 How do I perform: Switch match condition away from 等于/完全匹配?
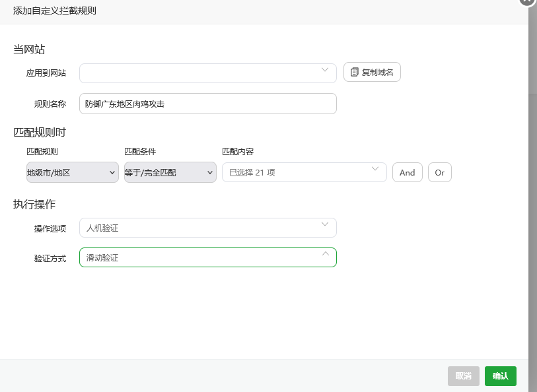[168, 172]
